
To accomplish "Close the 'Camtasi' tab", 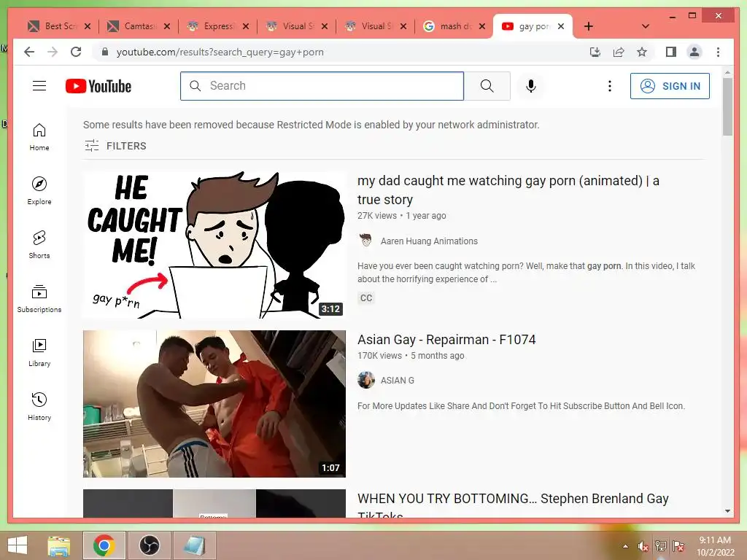I will [x=167, y=26].
